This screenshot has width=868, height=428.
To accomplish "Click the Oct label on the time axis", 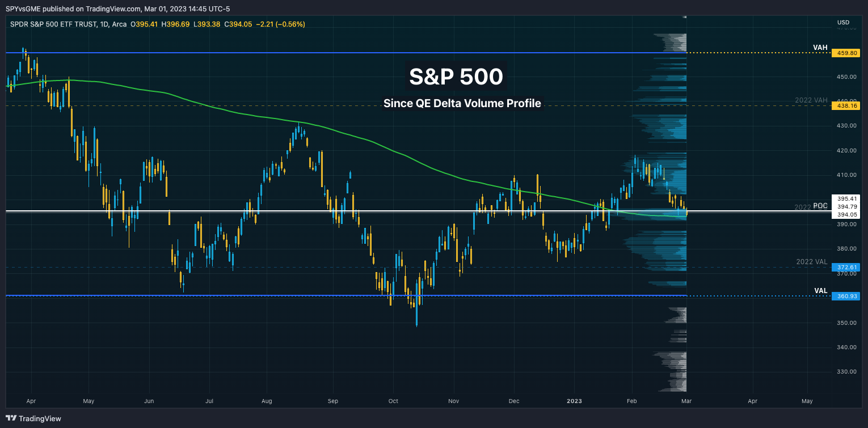I will click(393, 401).
